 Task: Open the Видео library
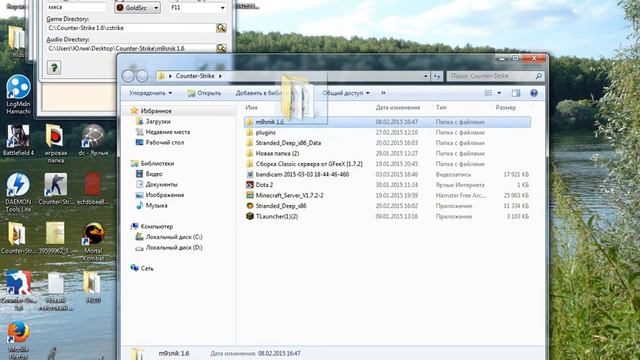pos(149,174)
